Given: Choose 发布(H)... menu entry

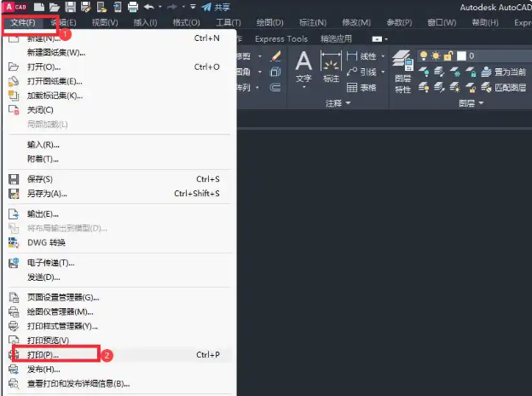Looking at the screenshot, I should click(119, 370).
